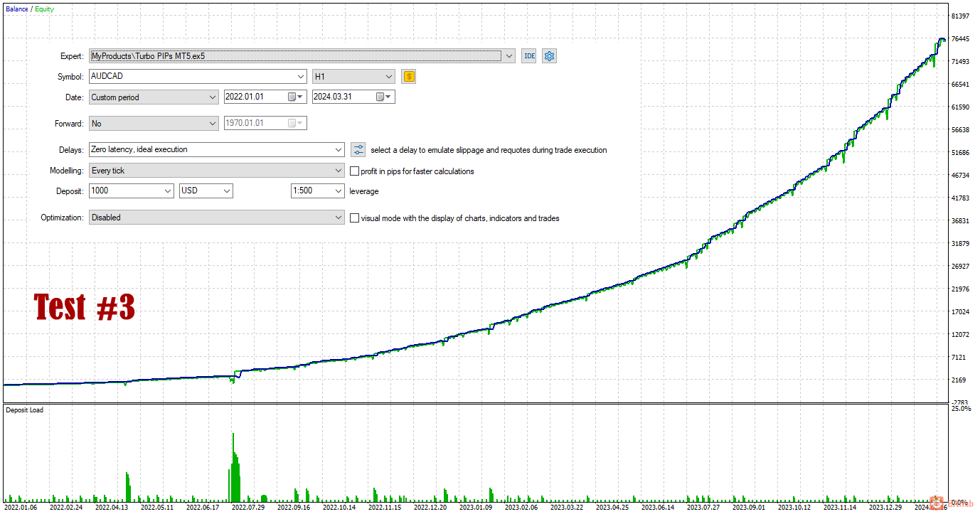Enable visual mode with charts display

(x=355, y=218)
